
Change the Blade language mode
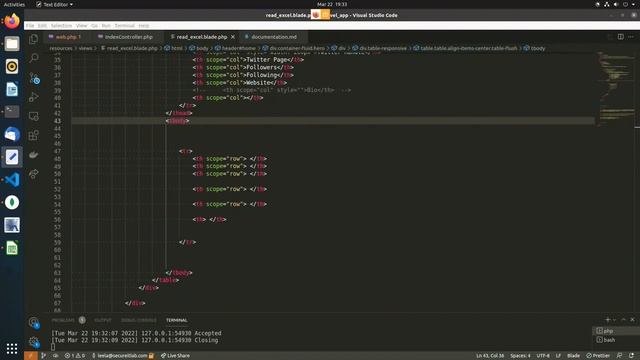(x=573, y=356)
